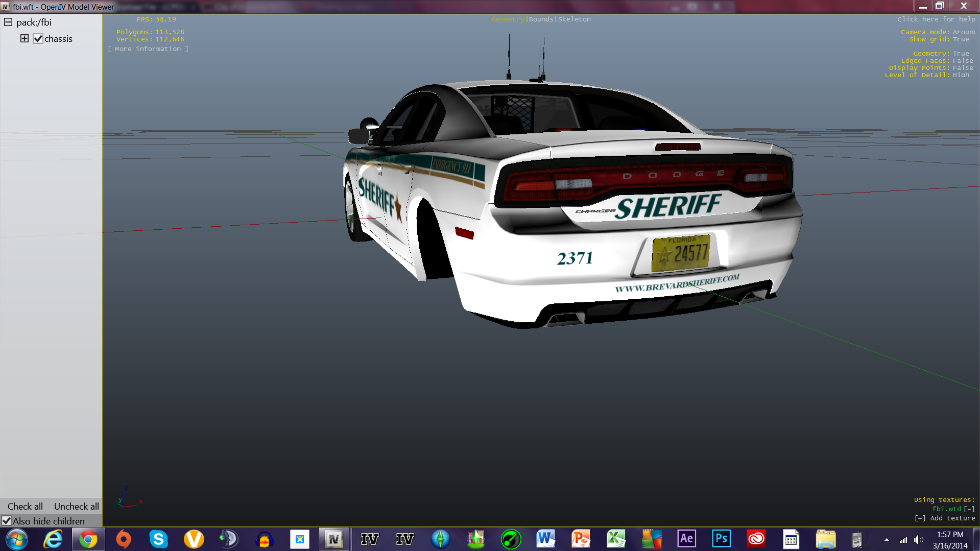Click the OpenIV taskbar icon

pos(334,539)
